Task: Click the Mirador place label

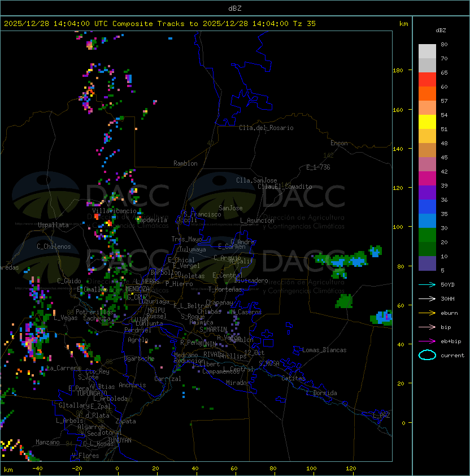Action: point(238,383)
